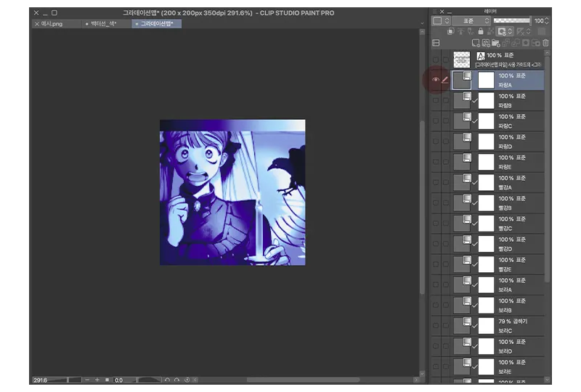The height and width of the screenshot is (392, 581).
Task: Show the 보라A layer
Action: [x=435, y=285]
